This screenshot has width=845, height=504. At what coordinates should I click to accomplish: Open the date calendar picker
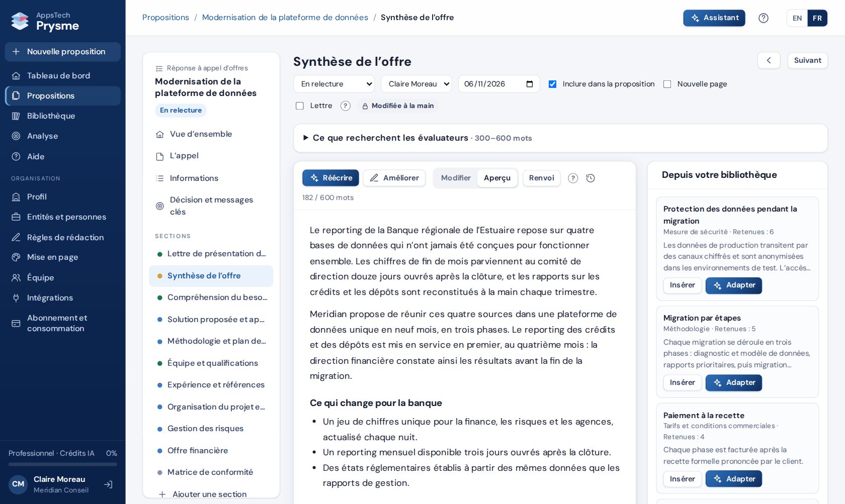530,84
